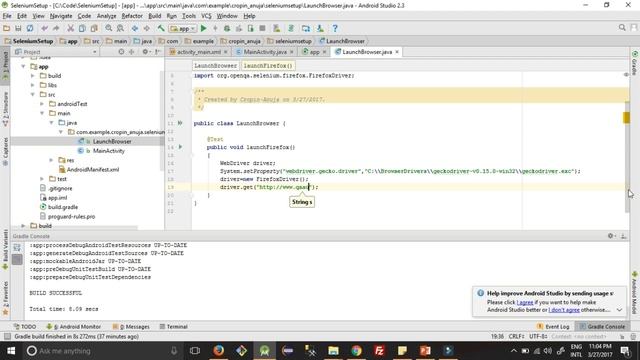Click the yellow warning marker in the editor stripe
Viewport: 640px width, 360px height.
click(626, 118)
